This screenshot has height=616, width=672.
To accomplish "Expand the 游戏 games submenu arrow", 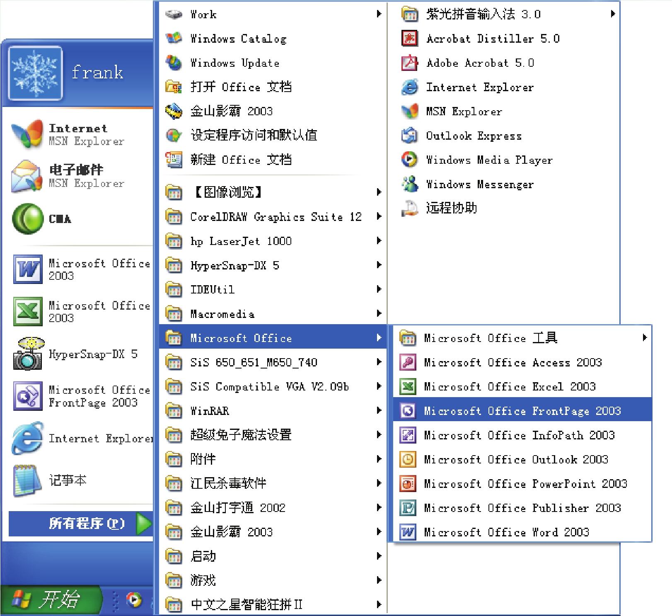I will click(x=379, y=580).
